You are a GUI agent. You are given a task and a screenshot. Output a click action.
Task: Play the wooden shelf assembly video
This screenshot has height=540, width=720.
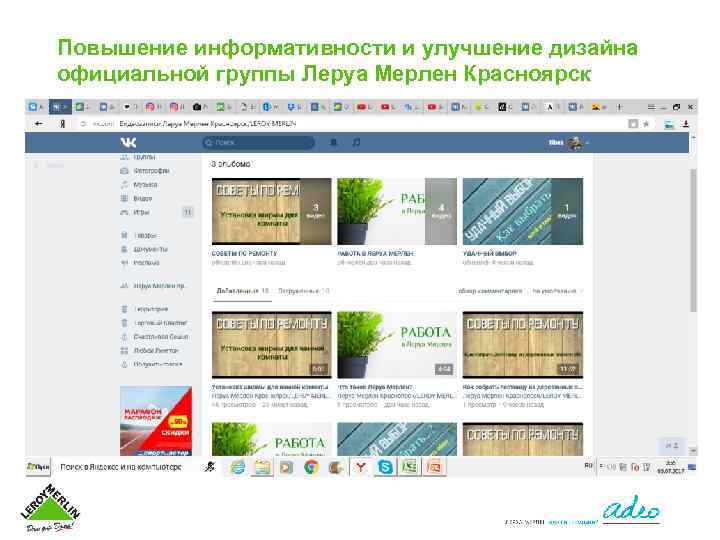coord(523,344)
